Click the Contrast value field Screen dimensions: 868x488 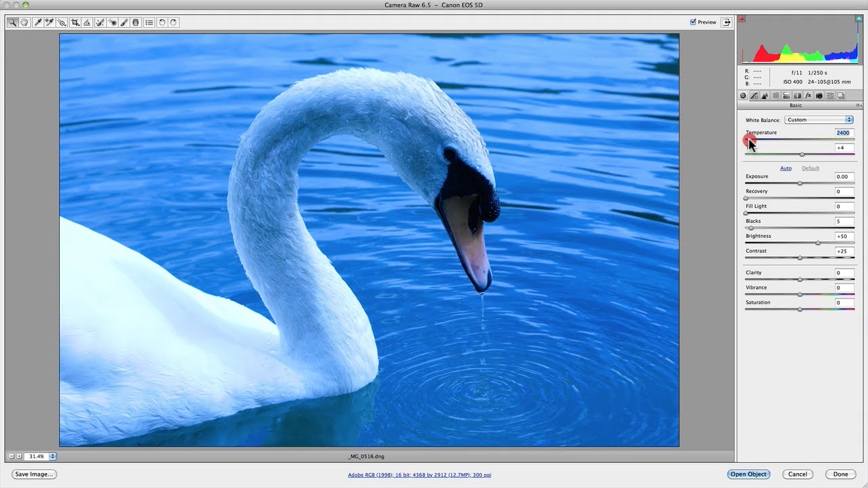click(844, 251)
